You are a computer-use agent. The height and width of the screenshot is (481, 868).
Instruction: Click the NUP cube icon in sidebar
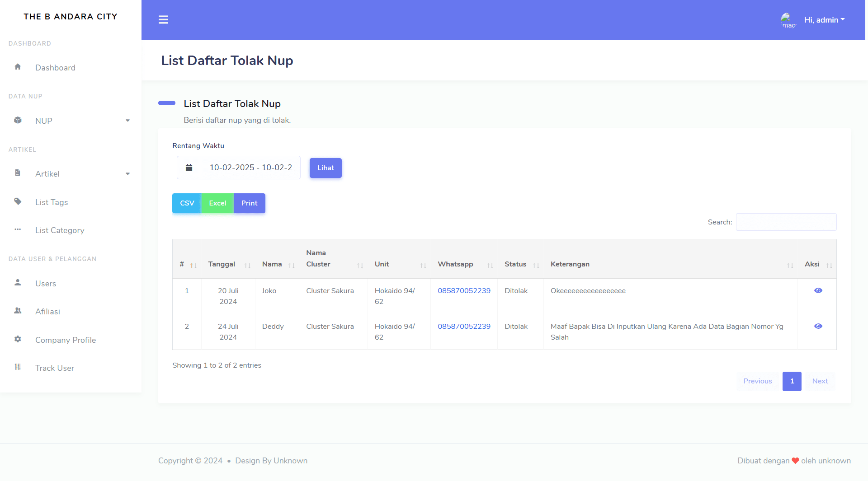[x=18, y=120]
